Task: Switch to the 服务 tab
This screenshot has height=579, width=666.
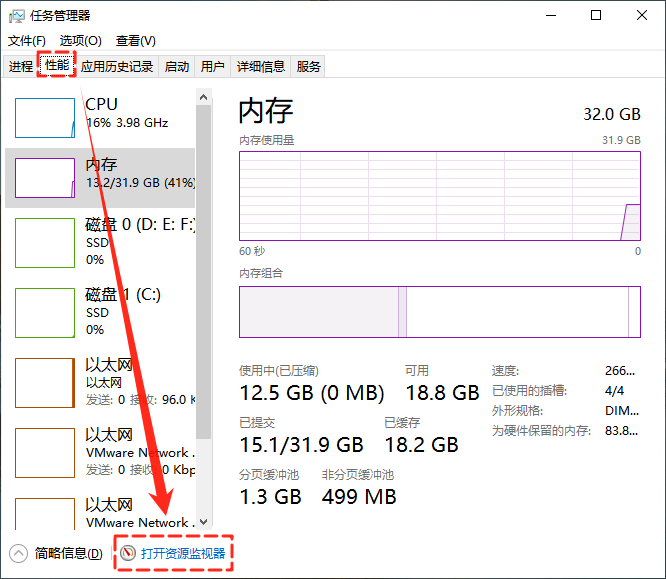Action: point(309,67)
